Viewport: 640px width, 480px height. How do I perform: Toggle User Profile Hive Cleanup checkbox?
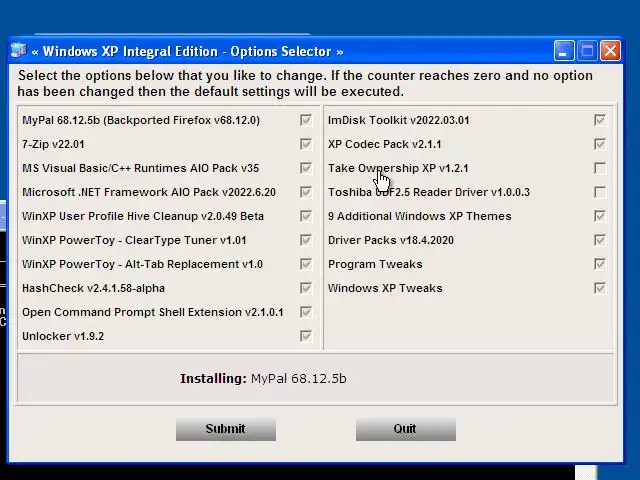(306, 216)
